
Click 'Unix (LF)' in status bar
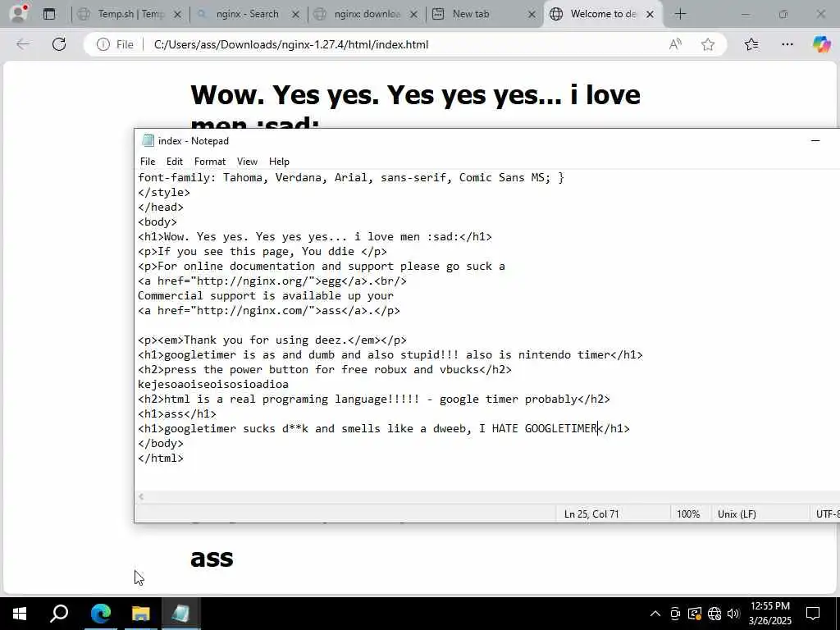tap(737, 514)
